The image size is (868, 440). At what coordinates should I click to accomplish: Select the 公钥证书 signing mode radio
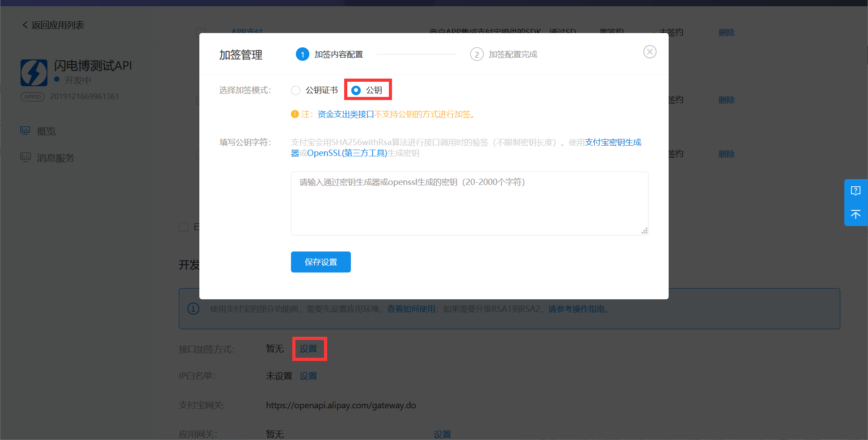(x=295, y=90)
